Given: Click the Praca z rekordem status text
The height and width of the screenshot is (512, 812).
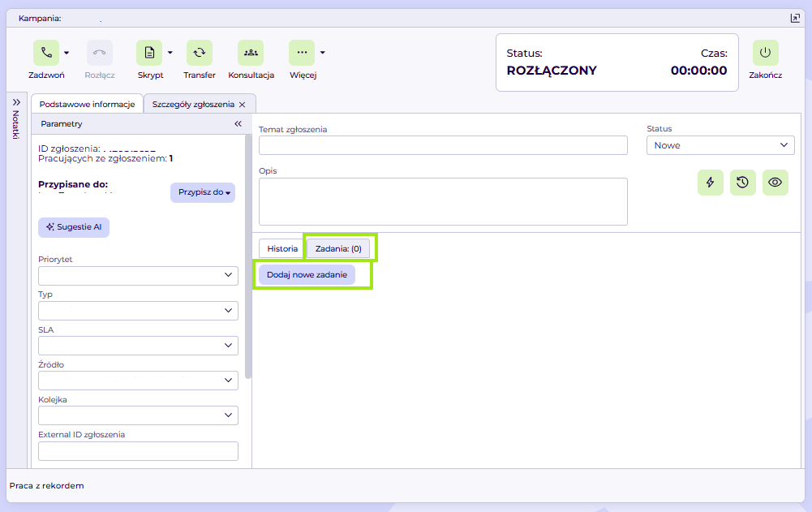Looking at the screenshot, I should coord(46,485).
